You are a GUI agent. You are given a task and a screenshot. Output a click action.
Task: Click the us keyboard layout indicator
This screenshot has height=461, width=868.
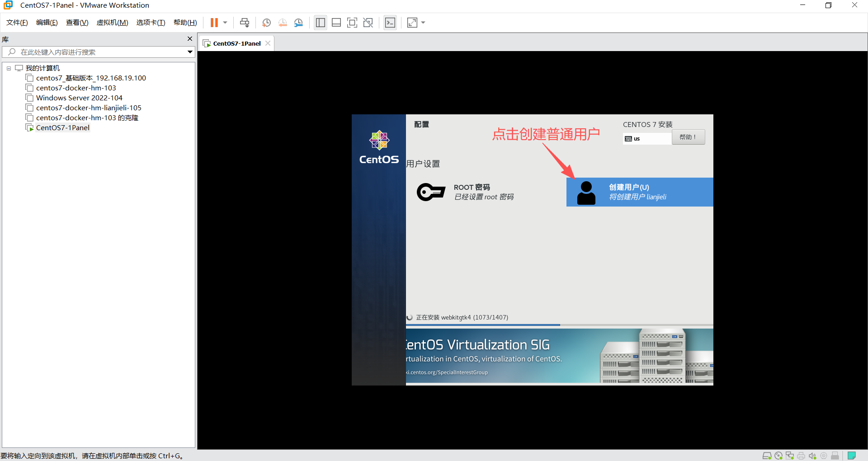[646, 138]
